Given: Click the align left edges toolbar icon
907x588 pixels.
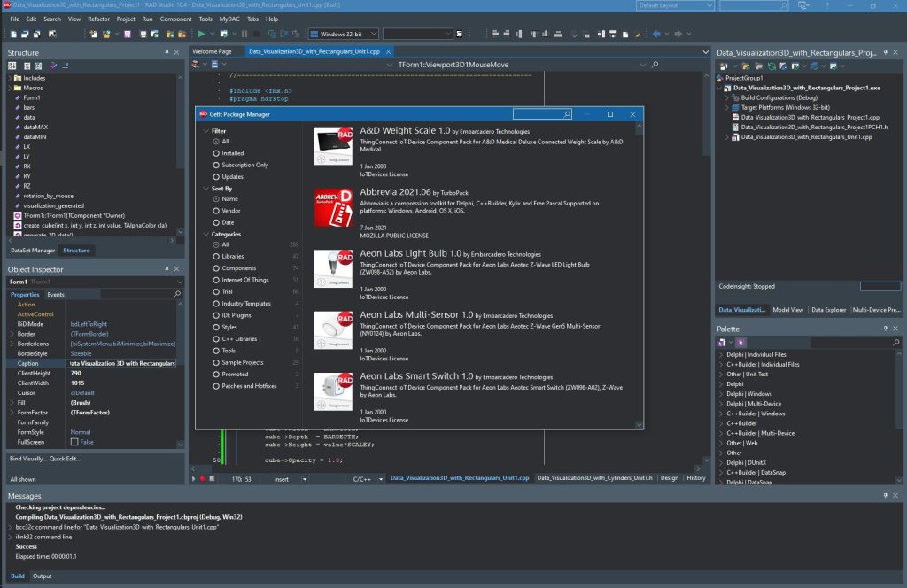Looking at the screenshot, I should coord(495,35).
